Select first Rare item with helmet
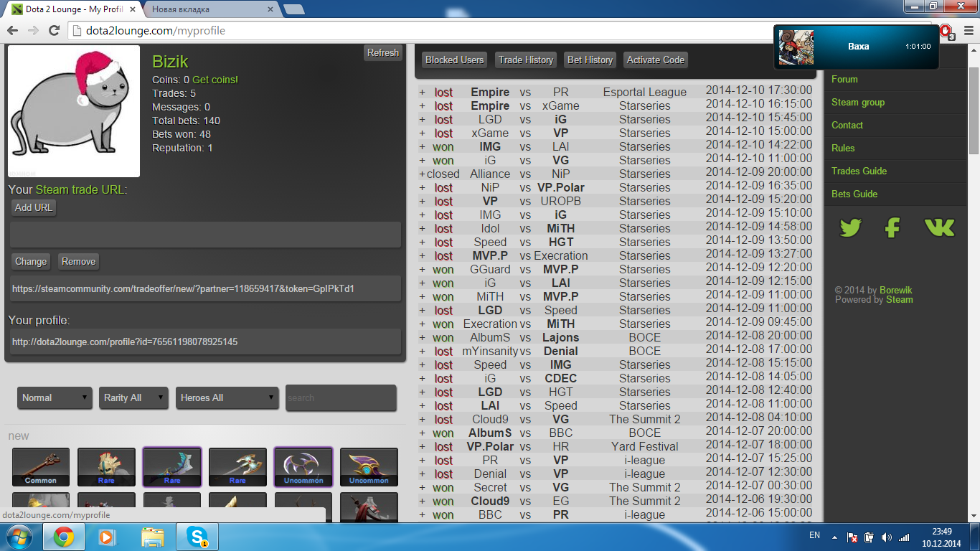980x551 pixels. (106, 467)
